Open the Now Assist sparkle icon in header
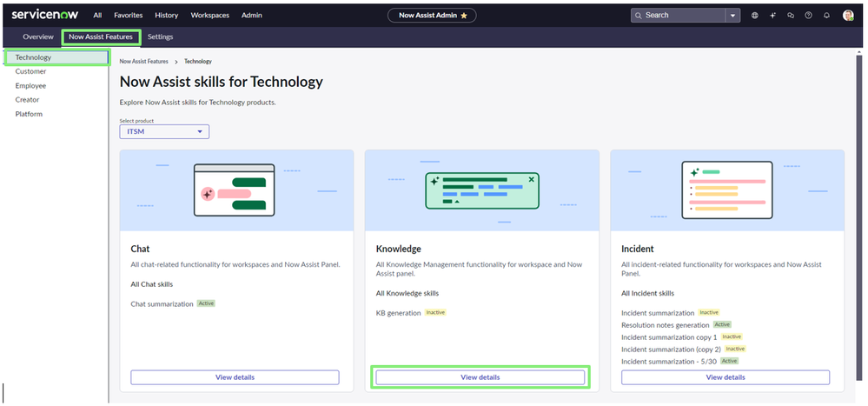Viewport: 868px width, 406px height. coord(772,16)
